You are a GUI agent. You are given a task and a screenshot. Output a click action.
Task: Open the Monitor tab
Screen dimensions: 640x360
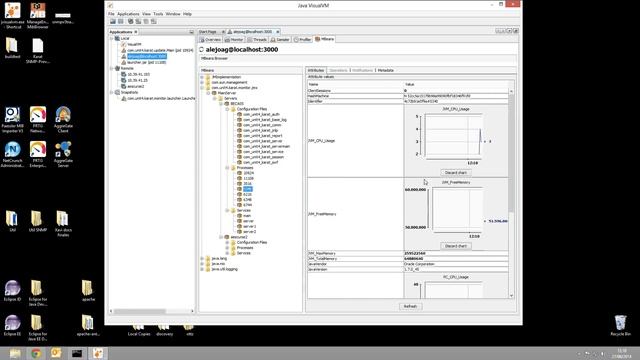(234, 40)
